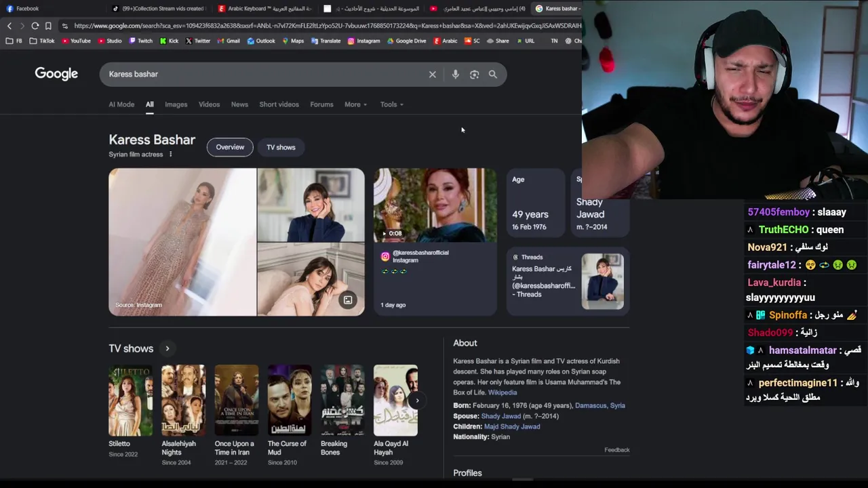Reload the page with the refresh icon
This screenshot has width=868, height=488.
point(35,26)
